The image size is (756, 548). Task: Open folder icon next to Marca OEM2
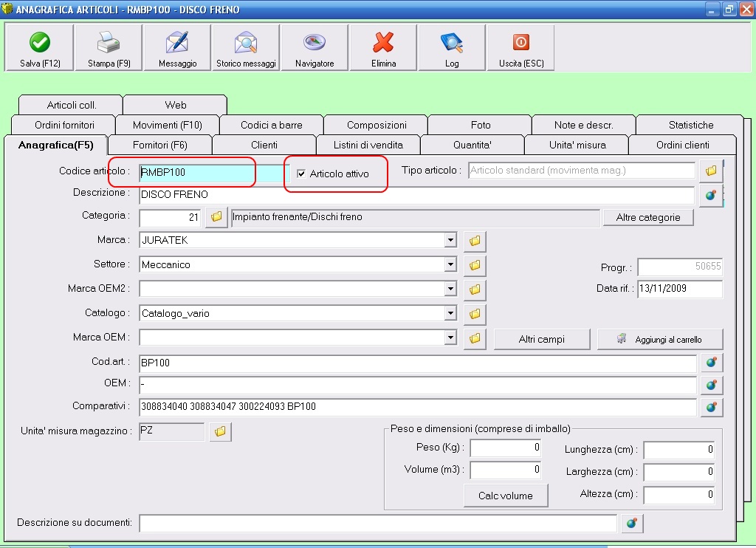(475, 290)
